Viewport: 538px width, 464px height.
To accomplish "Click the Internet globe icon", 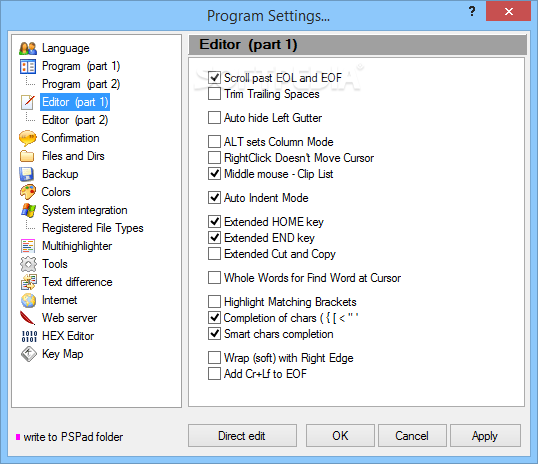I will click(x=28, y=300).
